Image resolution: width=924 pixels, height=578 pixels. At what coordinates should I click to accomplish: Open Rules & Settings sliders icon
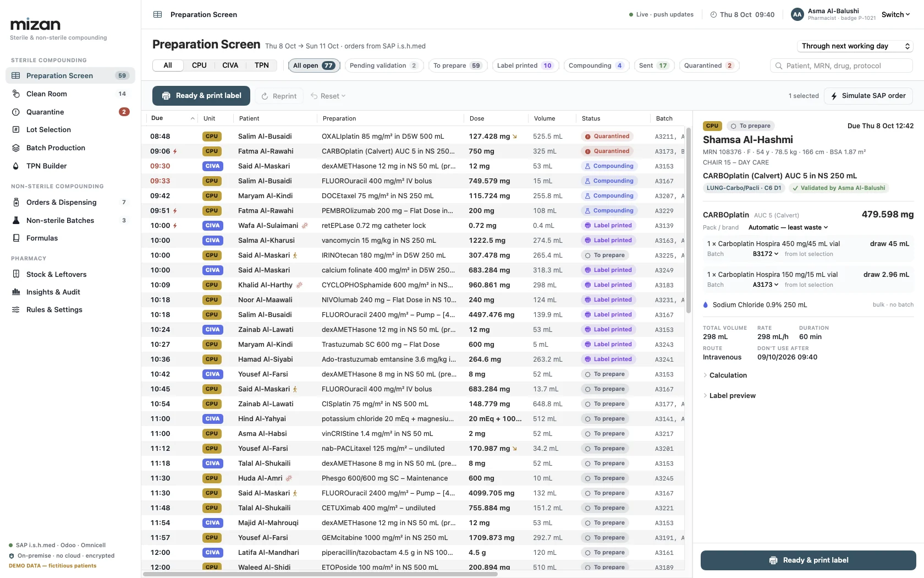(x=16, y=309)
